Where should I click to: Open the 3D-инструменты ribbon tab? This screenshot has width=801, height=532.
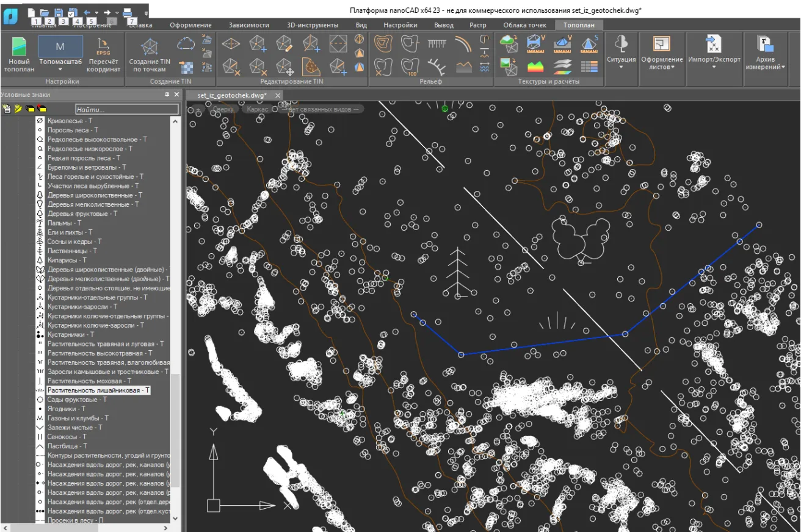(312, 25)
